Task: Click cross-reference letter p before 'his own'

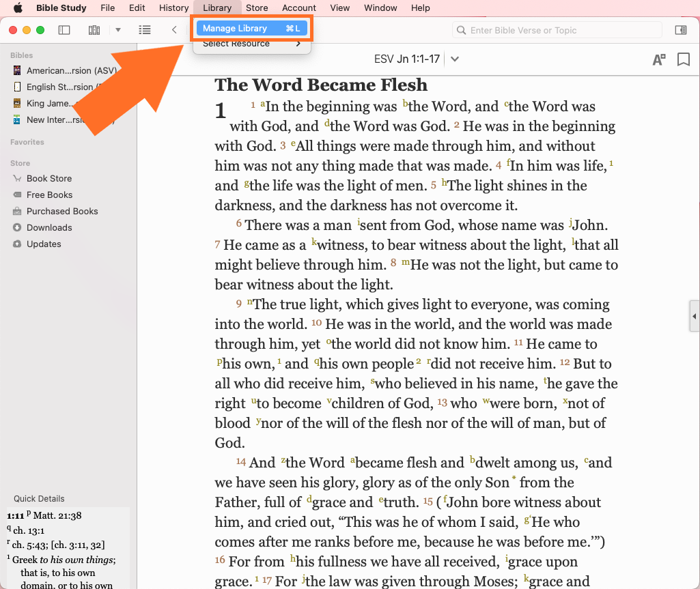Action: pos(219,362)
